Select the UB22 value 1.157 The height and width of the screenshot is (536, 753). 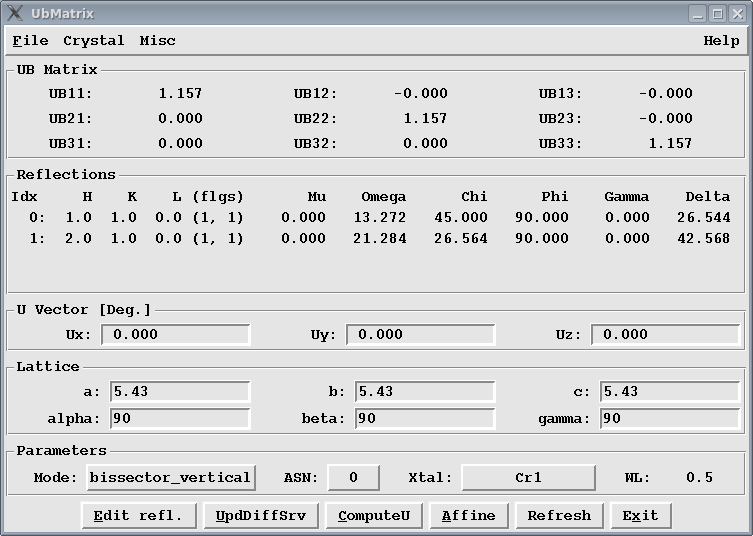tap(425, 118)
